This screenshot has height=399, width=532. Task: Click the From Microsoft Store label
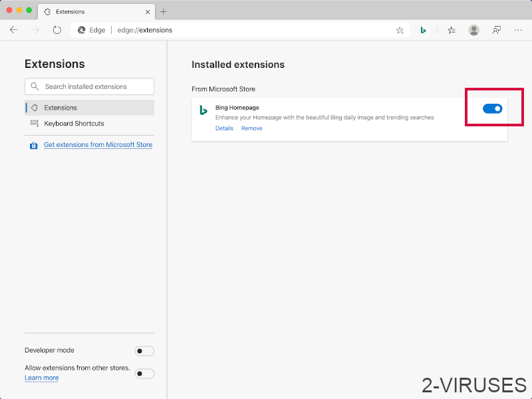click(x=223, y=89)
